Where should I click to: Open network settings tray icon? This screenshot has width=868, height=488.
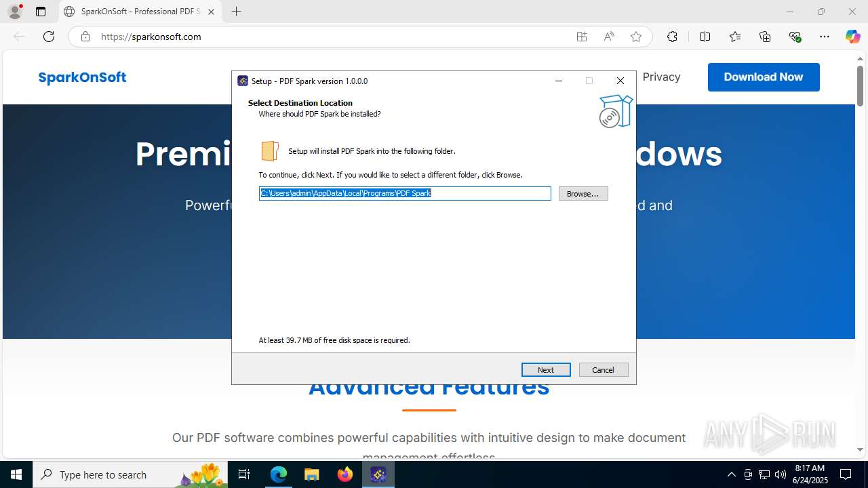coord(764,474)
